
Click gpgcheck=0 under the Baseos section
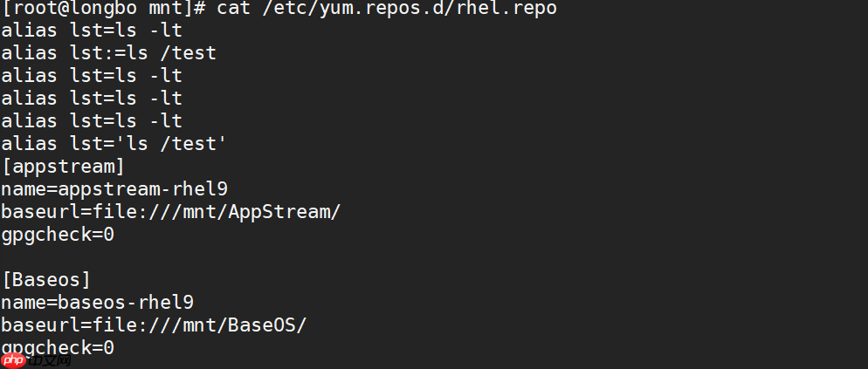tap(58, 348)
